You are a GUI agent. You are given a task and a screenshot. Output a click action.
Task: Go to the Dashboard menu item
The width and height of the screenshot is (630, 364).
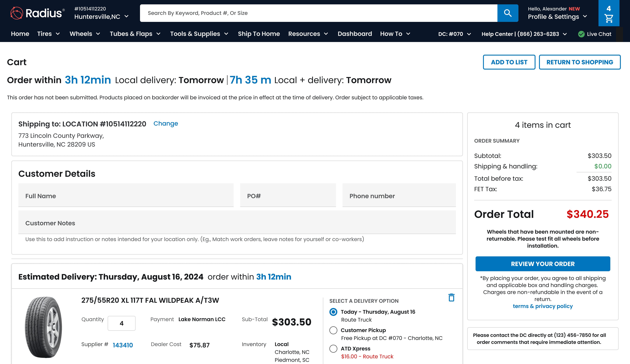[x=355, y=34]
